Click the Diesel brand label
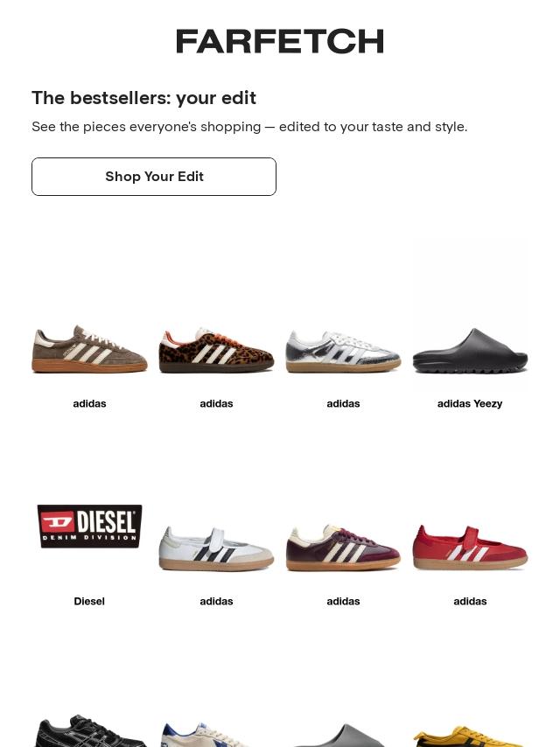Screen dimensions: 560x747 click(x=89, y=601)
